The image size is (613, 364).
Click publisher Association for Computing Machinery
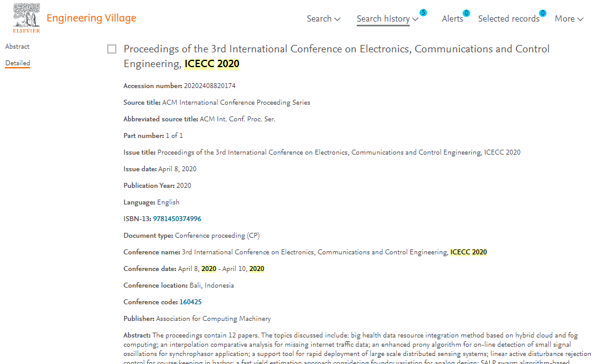click(x=213, y=318)
